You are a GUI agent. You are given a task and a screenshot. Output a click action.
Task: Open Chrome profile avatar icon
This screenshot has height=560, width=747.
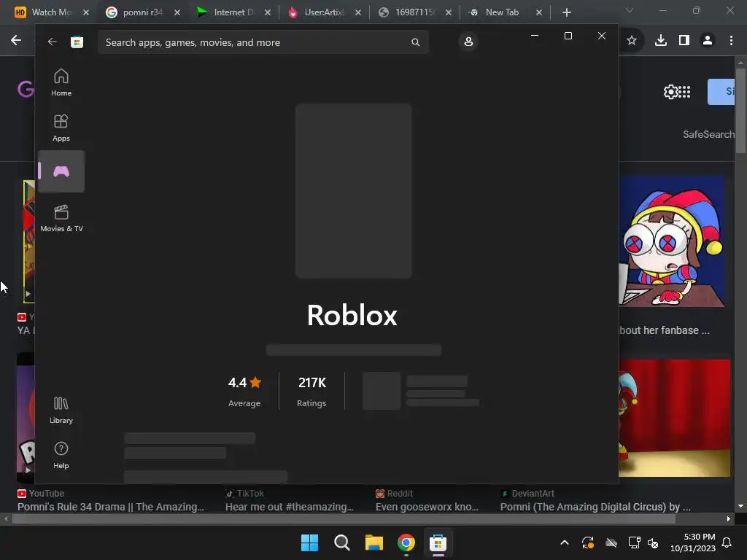708,41
